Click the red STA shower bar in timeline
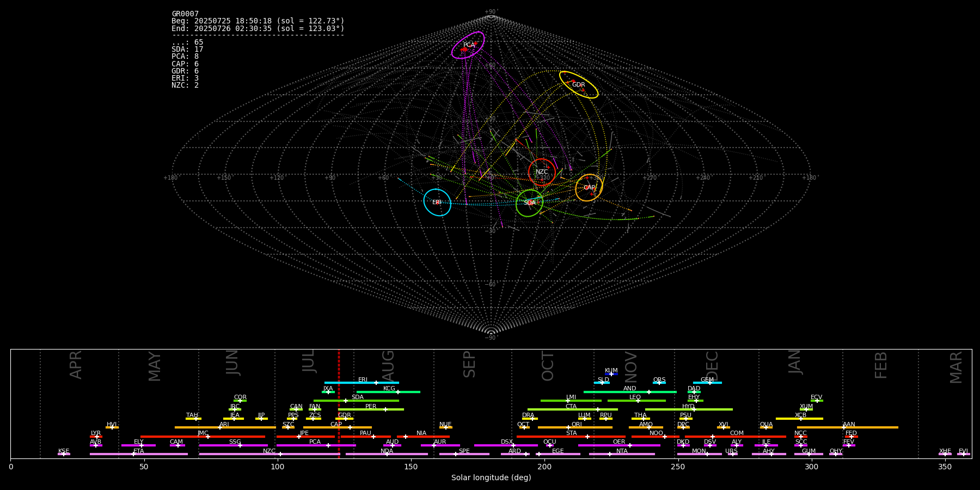 tap(571, 436)
